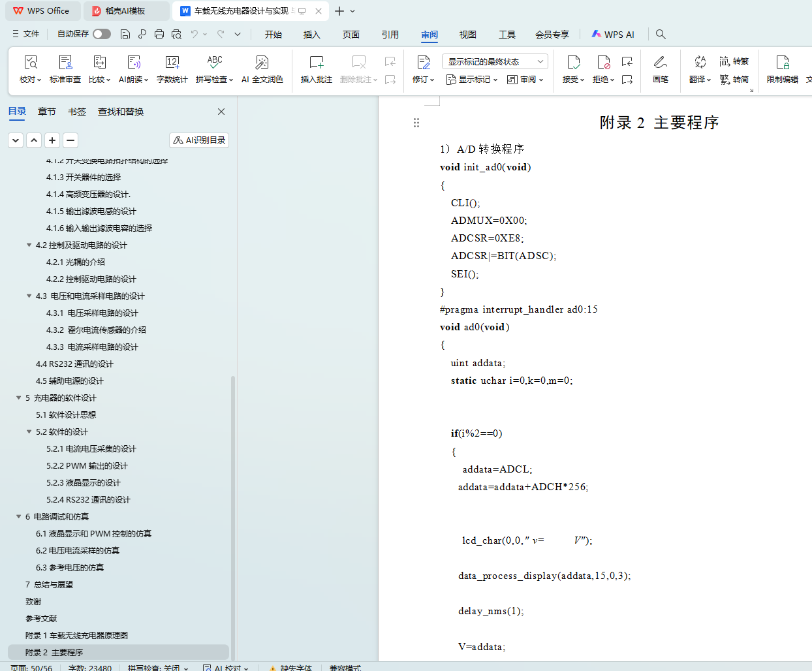Screen dimensions: 812x671
Task: Collapse the 4.3 电压和电流采样电路的设计 outline node
Action: click(29, 296)
